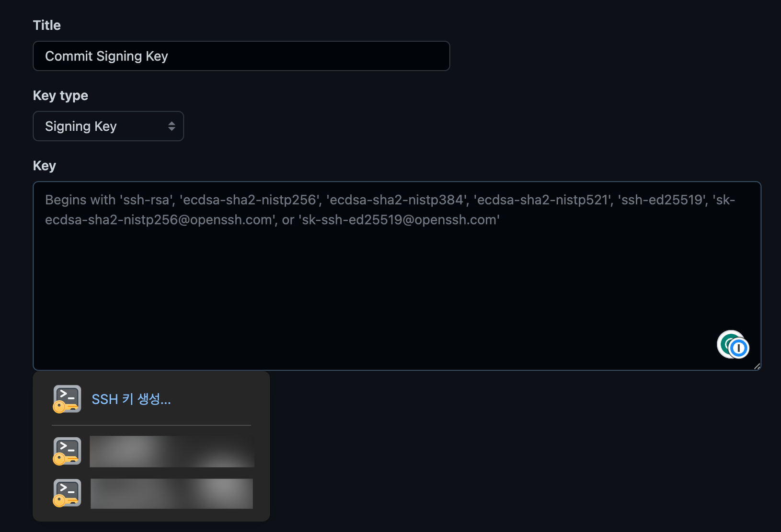Click the 'Title' field label
This screenshot has height=532, width=781.
[47, 25]
